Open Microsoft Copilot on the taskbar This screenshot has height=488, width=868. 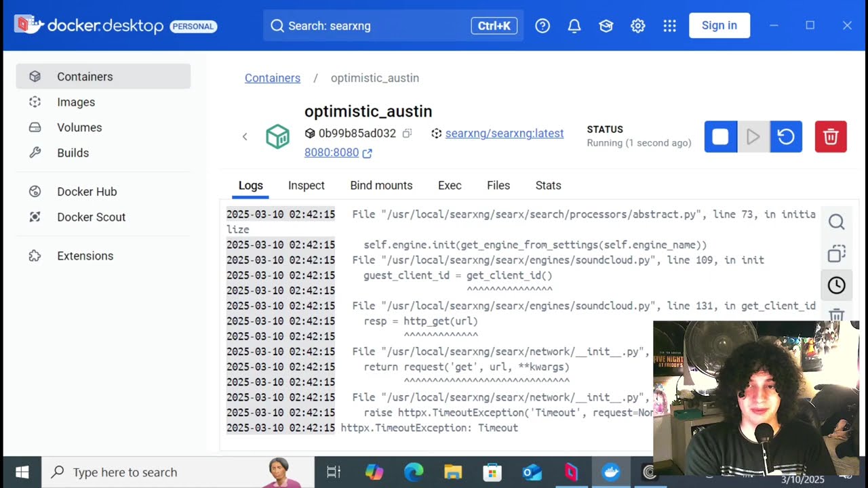pos(374,472)
